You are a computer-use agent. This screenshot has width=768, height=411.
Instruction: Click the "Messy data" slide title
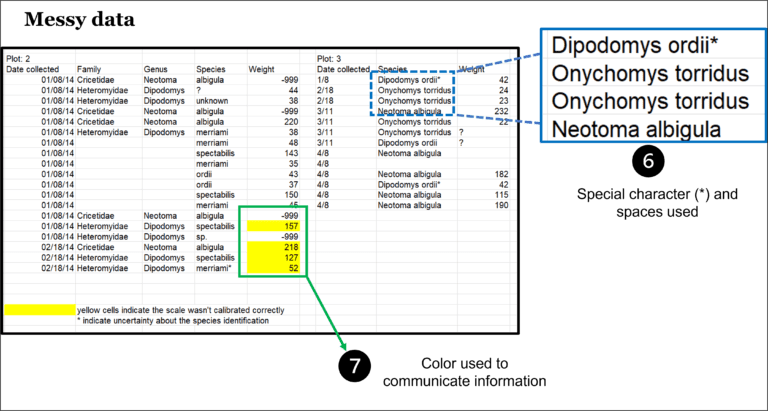[79, 20]
